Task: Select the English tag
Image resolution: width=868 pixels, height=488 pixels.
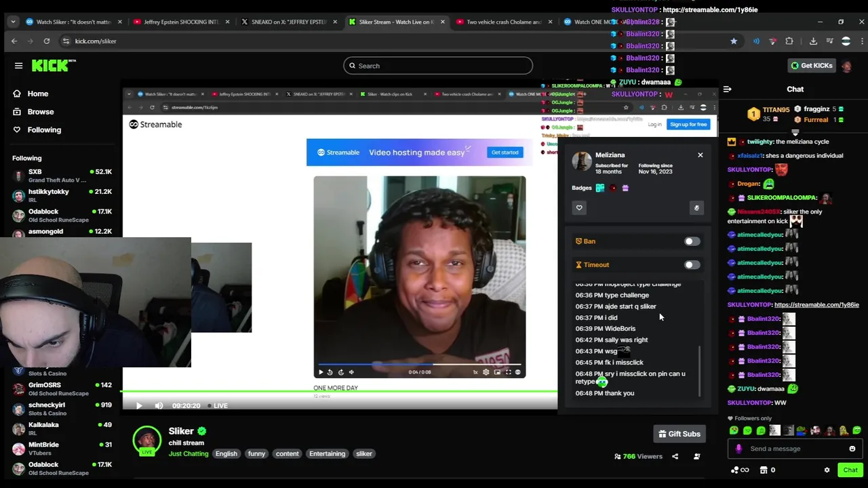Action: click(x=226, y=453)
